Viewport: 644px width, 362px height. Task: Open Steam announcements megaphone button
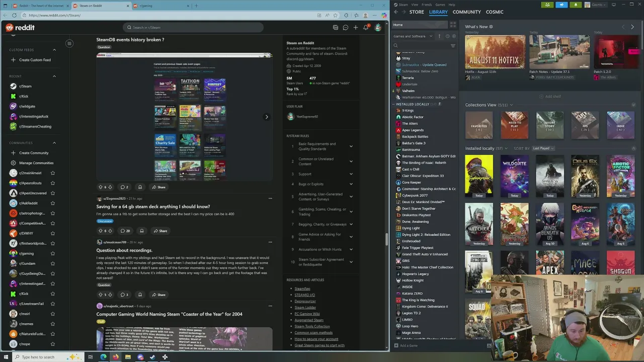(x=561, y=5)
